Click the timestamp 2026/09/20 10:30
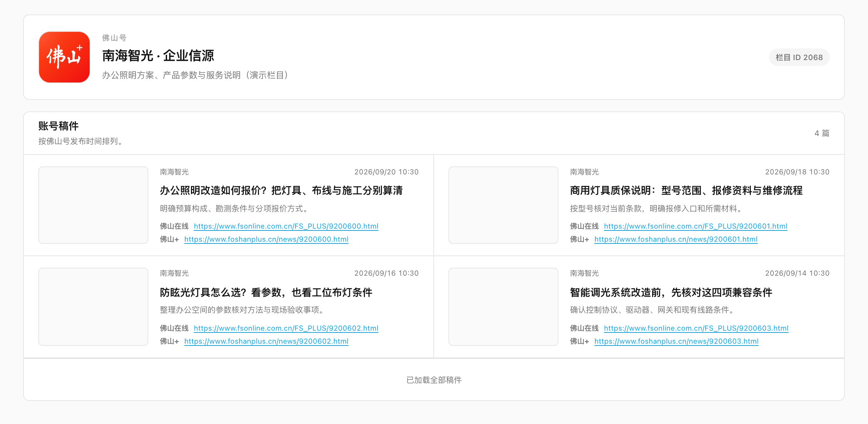Viewport: 868px width, 424px height. click(x=387, y=172)
